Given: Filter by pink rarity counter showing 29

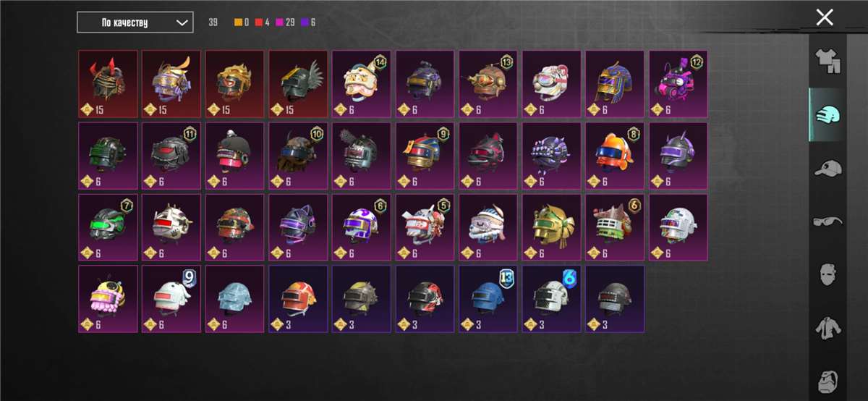Looking at the screenshot, I should pos(286,22).
